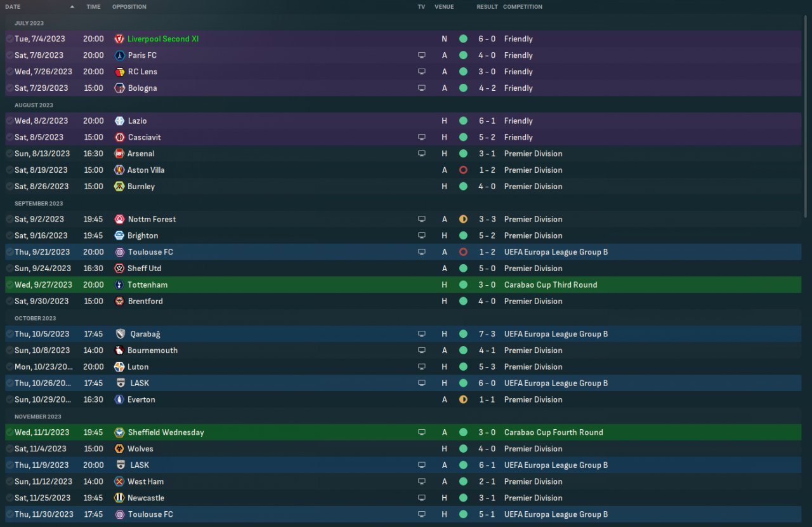Viewport: 812px width, 527px height.
Task: Toggle the check circle beside Thu, 9/21/2023
Action: [10, 252]
